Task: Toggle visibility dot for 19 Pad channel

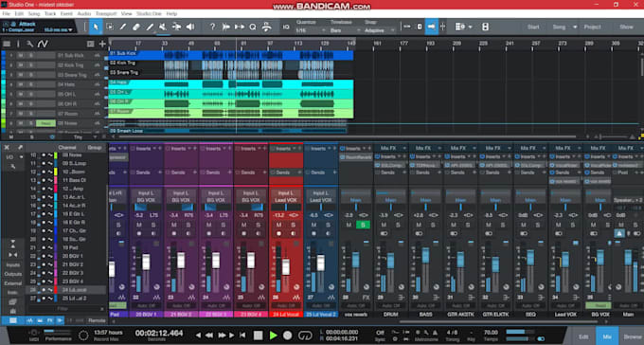Action: coord(44,247)
